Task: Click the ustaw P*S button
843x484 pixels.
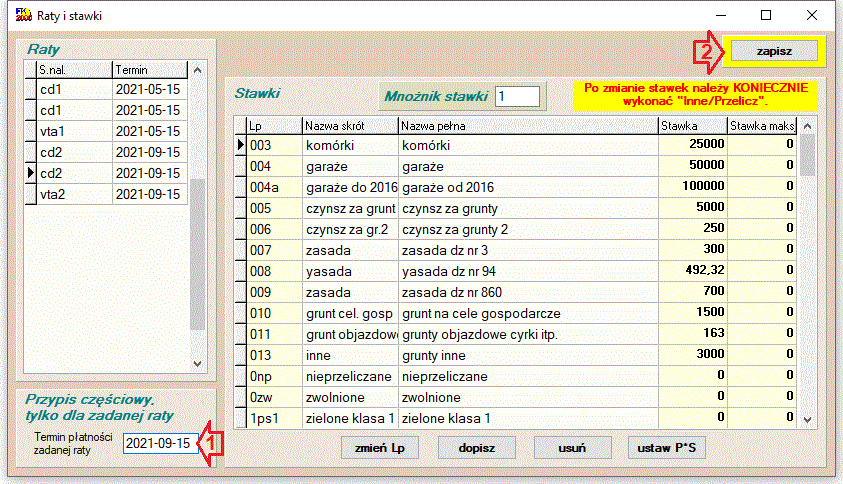Action: click(x=667, y=447)
